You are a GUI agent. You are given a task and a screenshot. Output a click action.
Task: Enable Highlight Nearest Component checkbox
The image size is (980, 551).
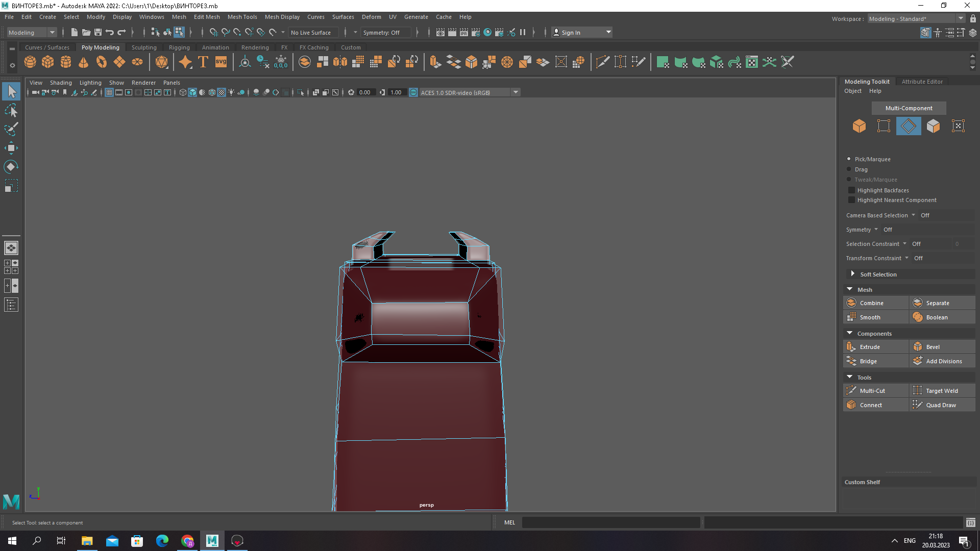pos(851,200)
